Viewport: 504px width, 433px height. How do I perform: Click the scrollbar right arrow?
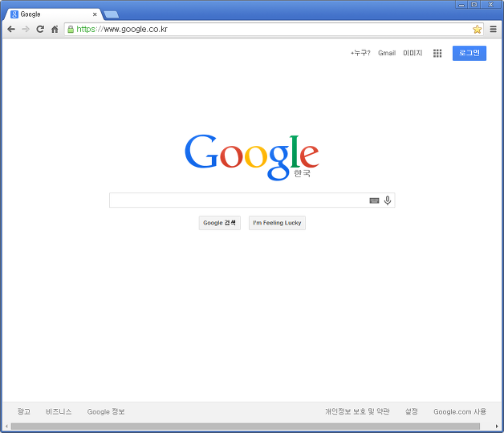coord(497,427)
